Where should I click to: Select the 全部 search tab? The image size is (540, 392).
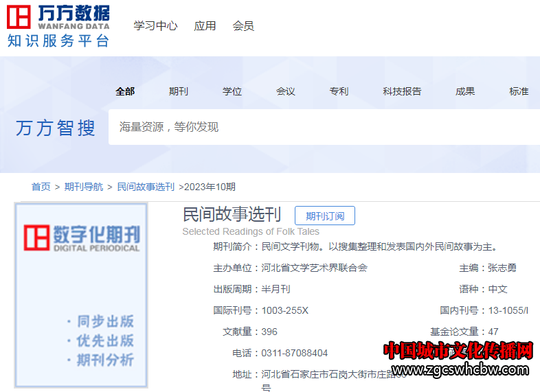pyautogui.click(x=125, y=91)
